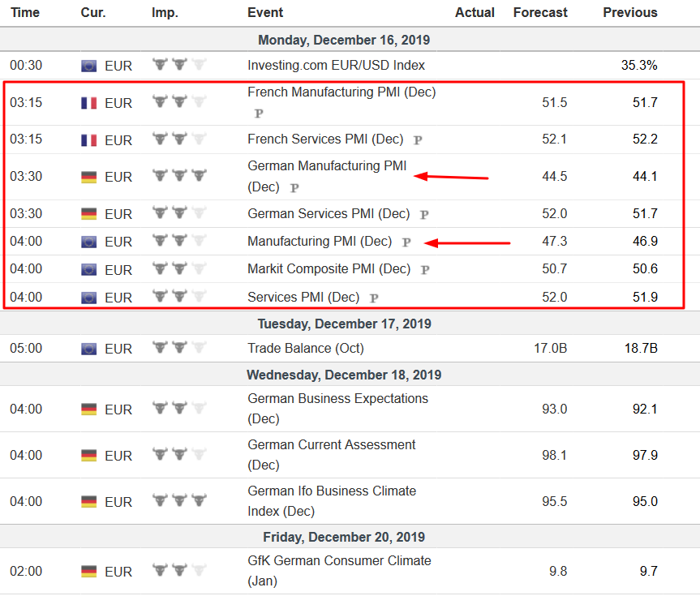Click the Forecast column header
700x596 pixels.
click(540, 12)
